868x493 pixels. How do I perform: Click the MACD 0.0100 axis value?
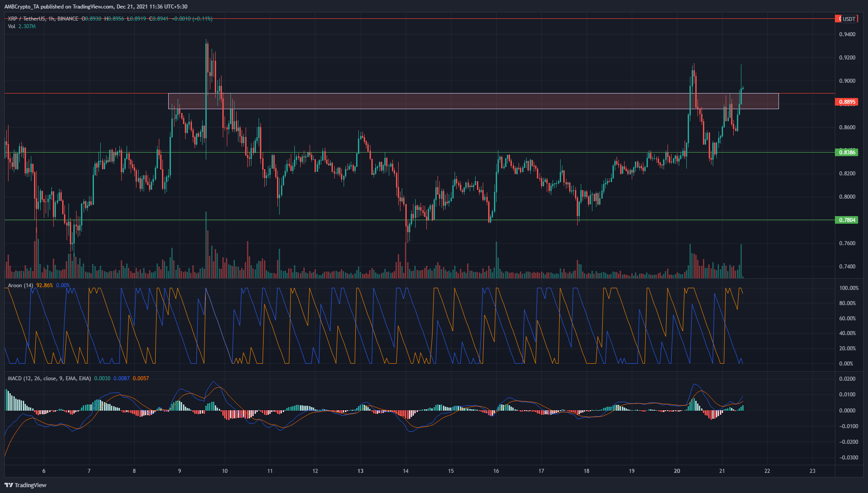pos(847,395)
